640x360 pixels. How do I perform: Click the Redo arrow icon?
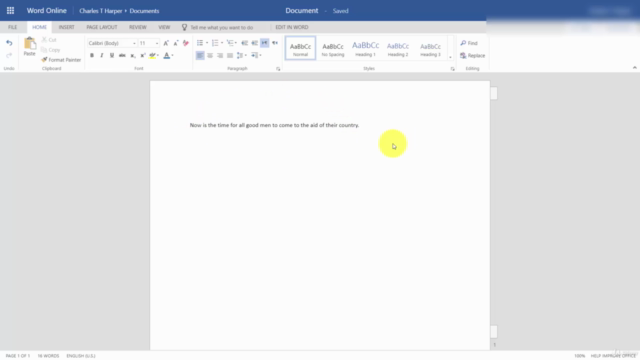[9, 55]
